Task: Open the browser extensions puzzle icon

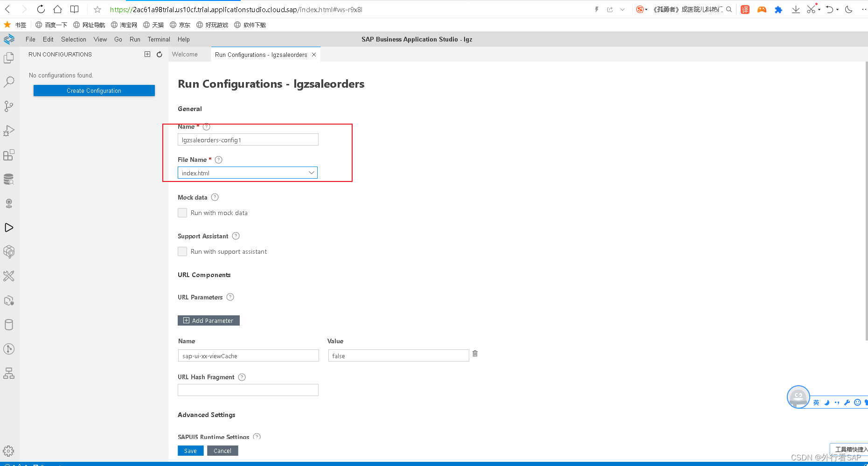Action: pos(778,9)
